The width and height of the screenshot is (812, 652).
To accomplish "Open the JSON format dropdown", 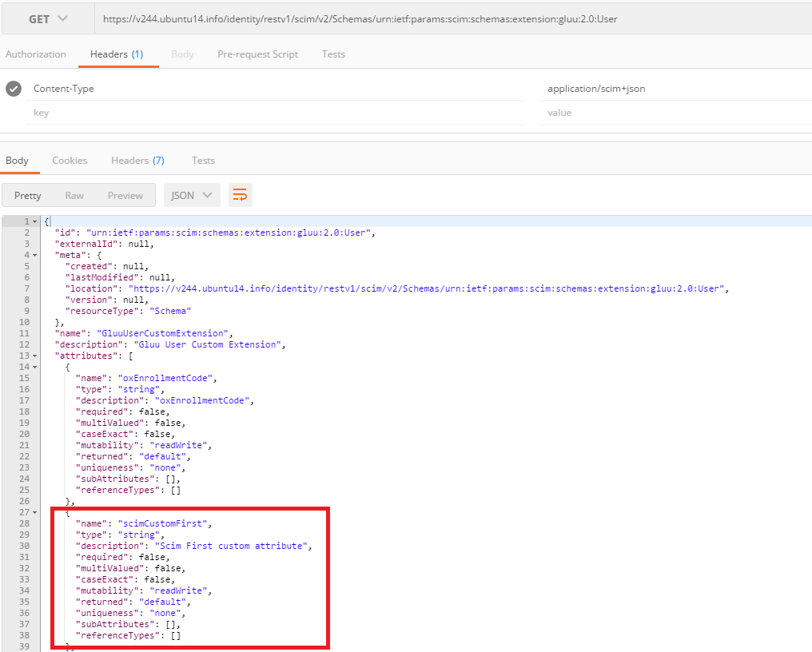I will coord(192,195).
